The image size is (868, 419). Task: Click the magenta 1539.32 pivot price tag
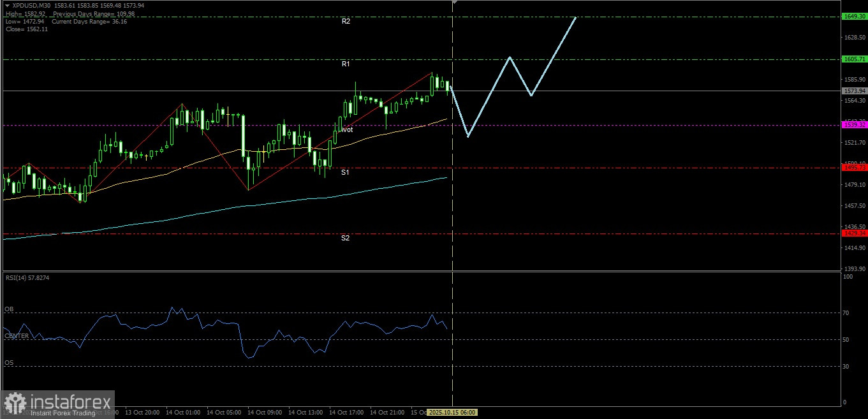click(x=854, y=125)
